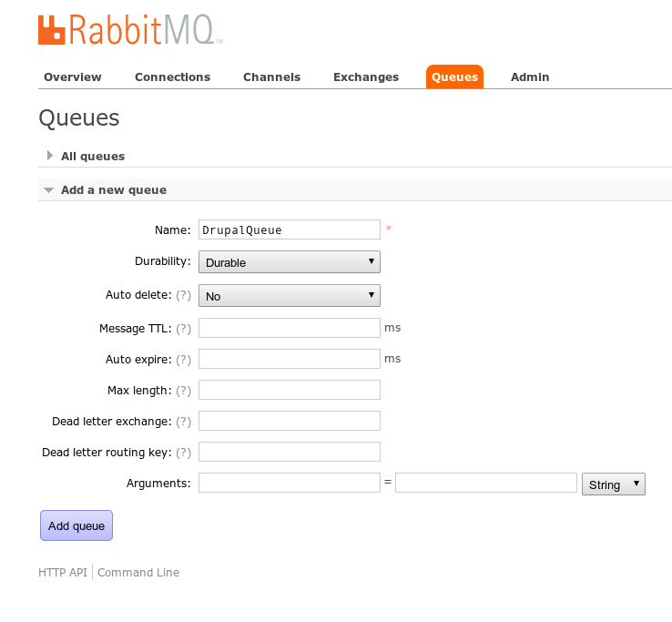The height and width of the screenshot is (622, 672).
Task: Open the Exchanges tab
Action: click(x=366, y=77)
